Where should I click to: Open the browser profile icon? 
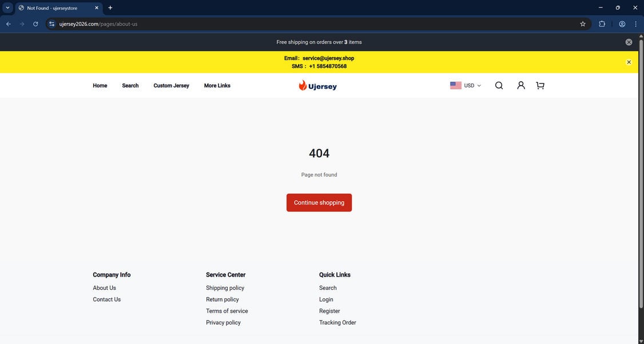click(621, 24)
